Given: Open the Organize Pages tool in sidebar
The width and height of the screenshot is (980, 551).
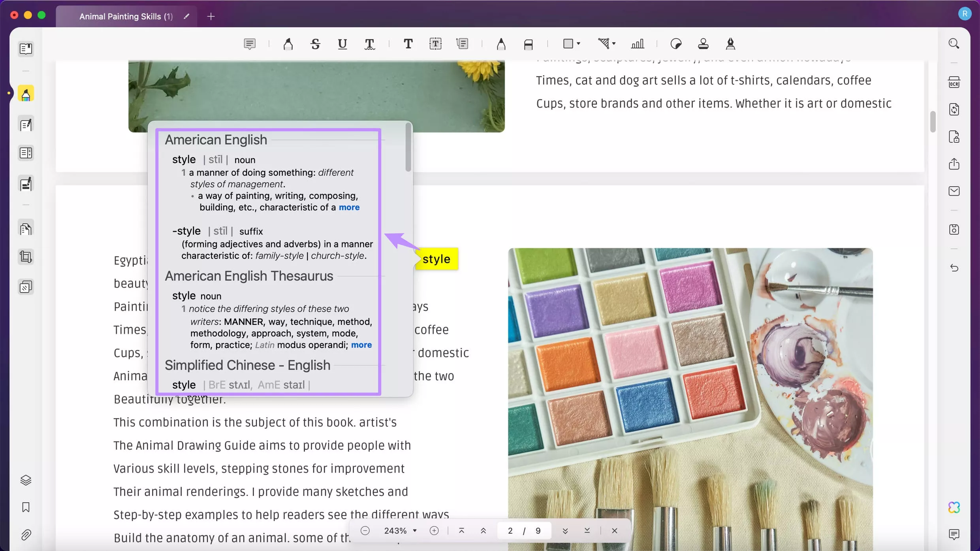Looking at the screenshot, I should (x=26, y=153).
